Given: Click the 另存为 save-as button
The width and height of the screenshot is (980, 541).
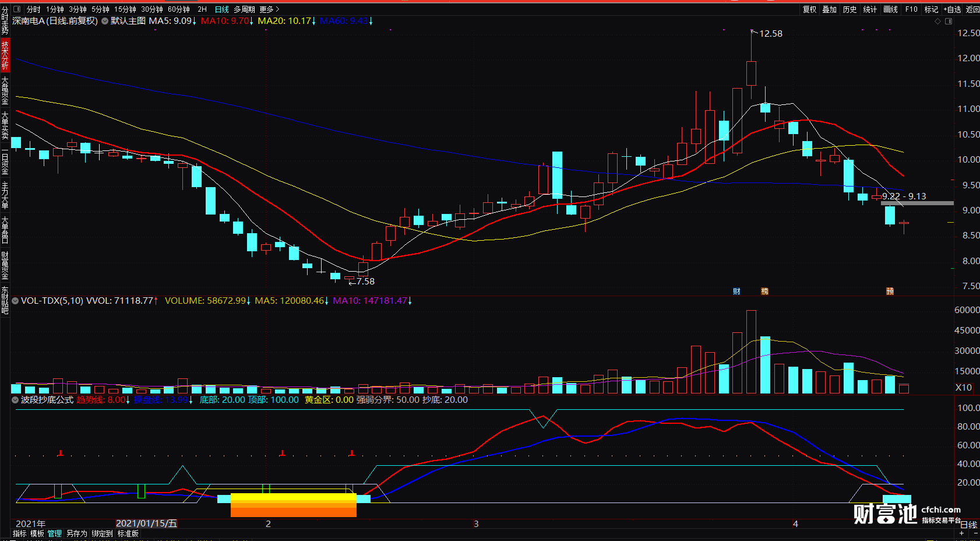Looking at the screenshot, I should (x=76, y=533).
